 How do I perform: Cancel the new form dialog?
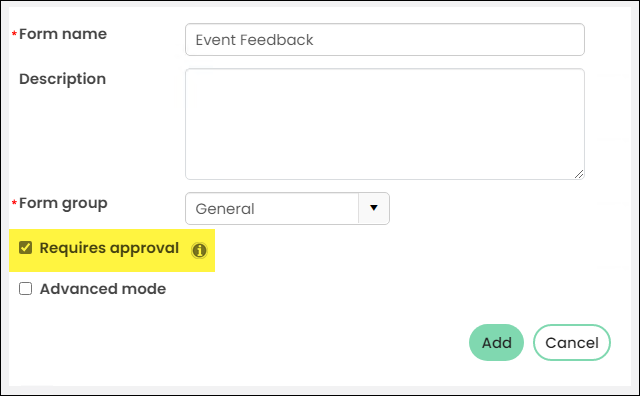(572, 343)
